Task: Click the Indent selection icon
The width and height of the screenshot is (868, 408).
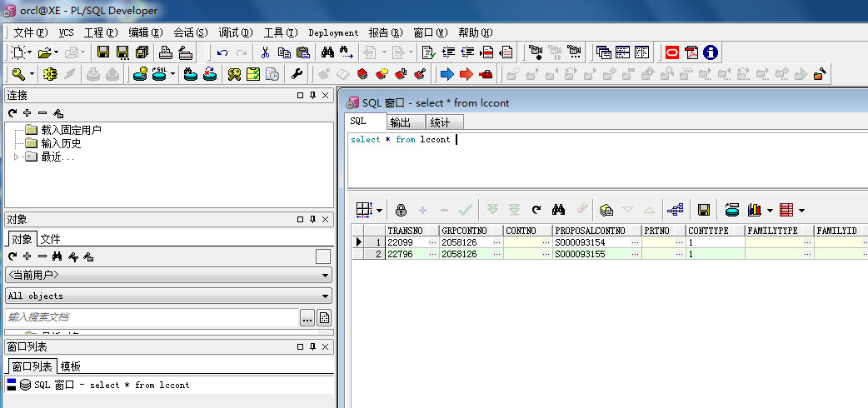Action: coord(448,52)
